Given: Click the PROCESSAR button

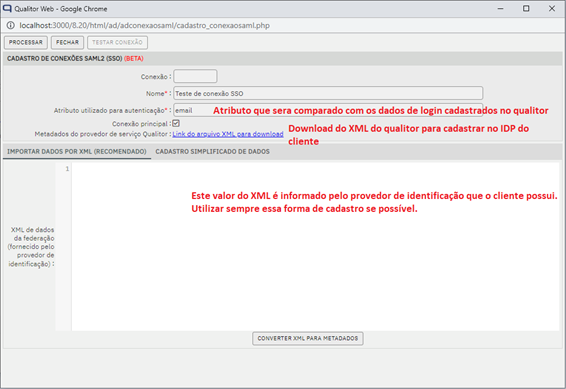Looking at the screenshot, I should 26,43.
